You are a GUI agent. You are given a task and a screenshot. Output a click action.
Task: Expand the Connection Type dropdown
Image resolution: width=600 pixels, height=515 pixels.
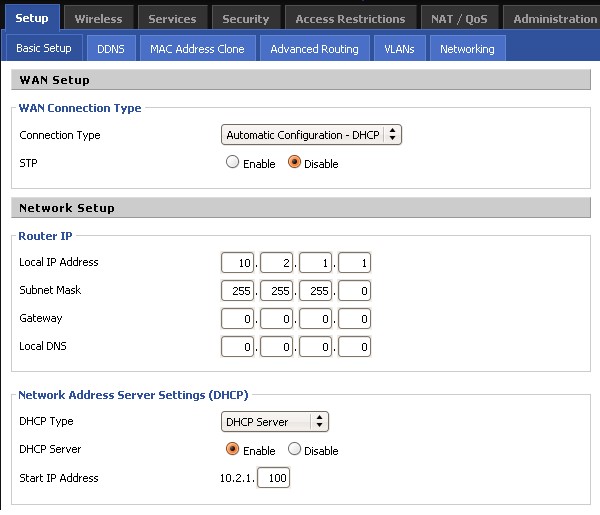(311, 135)
